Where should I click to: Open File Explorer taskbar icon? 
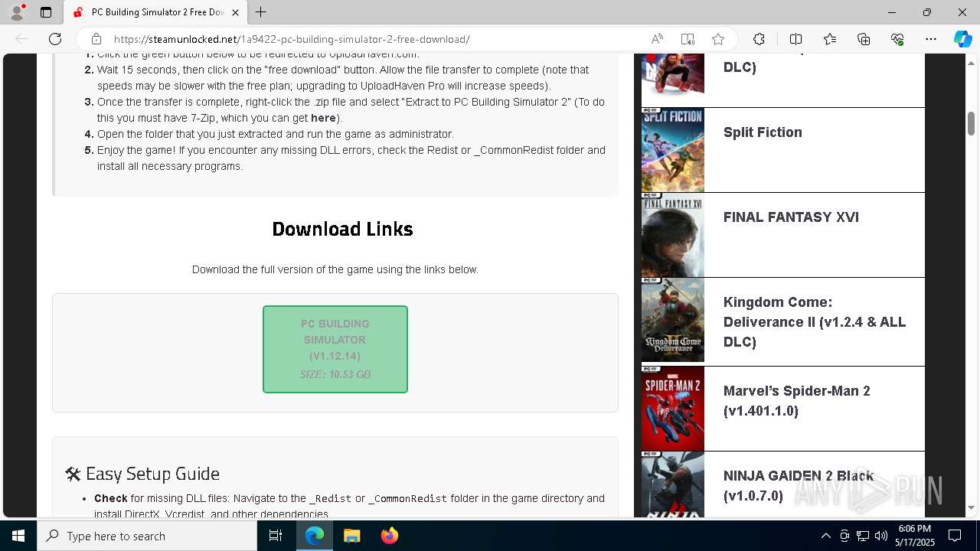(352, 536)
